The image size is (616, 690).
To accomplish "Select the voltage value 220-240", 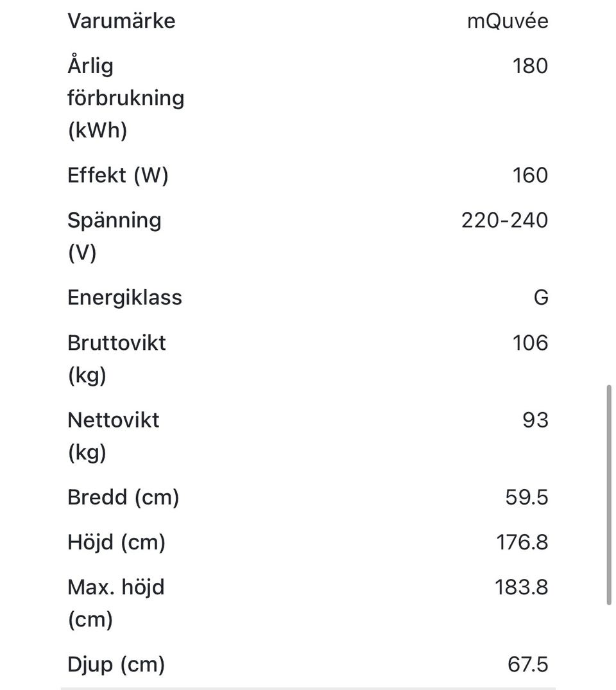I will click(x=504, y=220).
